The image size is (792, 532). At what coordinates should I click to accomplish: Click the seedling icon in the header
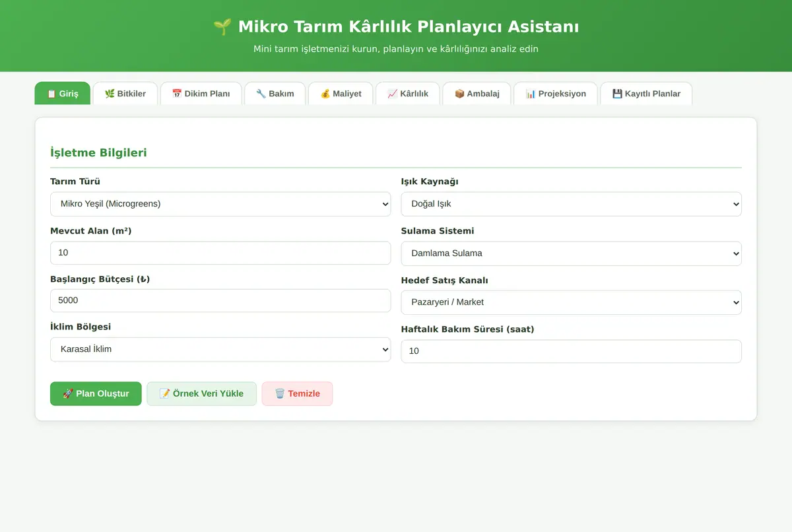[x=222, y=27]
